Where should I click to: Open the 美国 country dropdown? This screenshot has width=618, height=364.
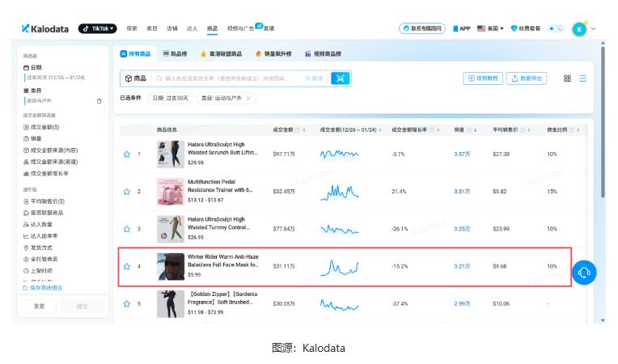pos(490,28)
